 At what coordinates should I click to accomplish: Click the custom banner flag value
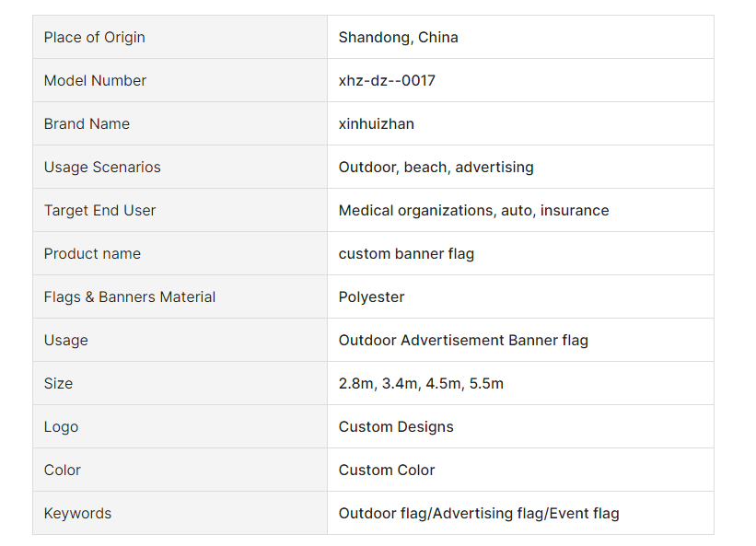(x=406, y=253)
